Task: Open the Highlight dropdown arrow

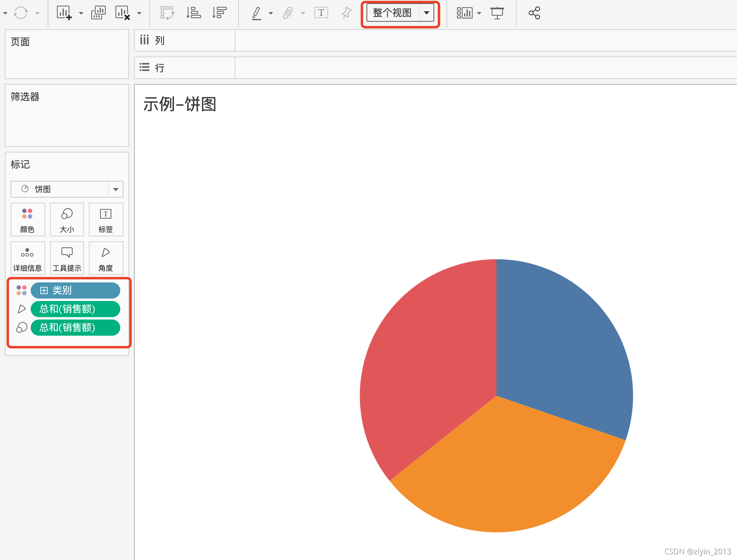Action: [x=271, y=13]
